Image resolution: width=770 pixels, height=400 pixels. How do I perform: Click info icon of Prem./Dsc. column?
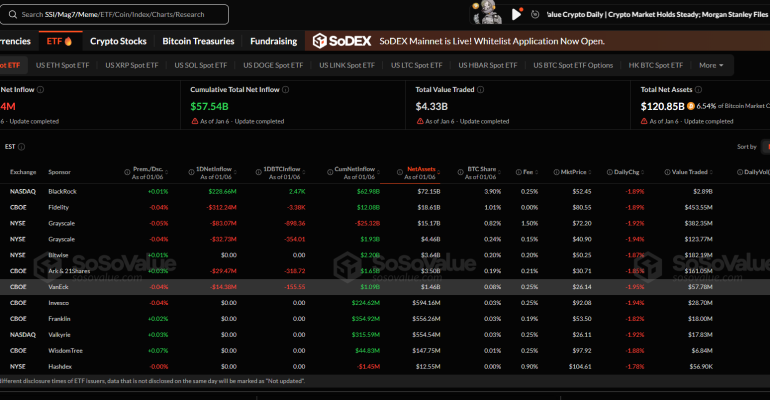click(x=127, y=172)
